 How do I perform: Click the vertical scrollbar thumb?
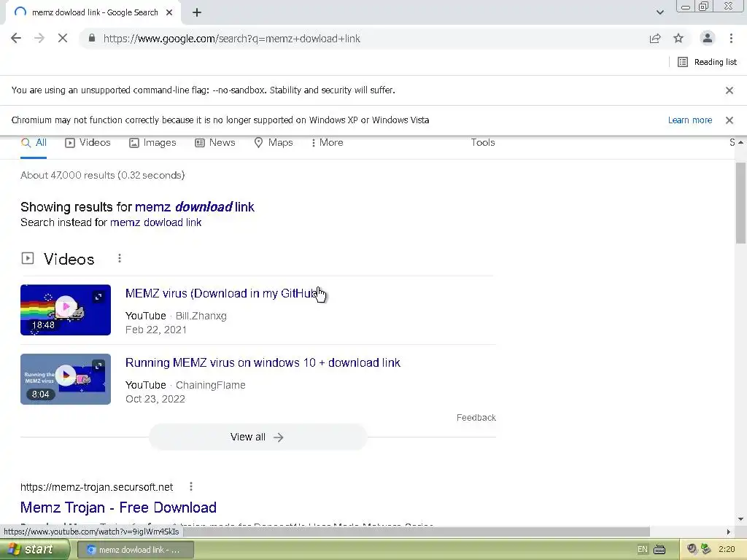740,203
